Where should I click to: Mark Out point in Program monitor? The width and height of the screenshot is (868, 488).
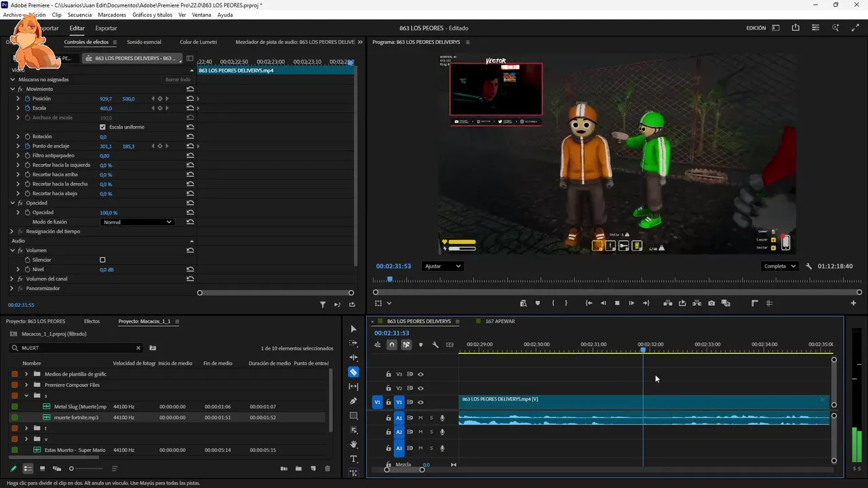(x=566, y=303)
